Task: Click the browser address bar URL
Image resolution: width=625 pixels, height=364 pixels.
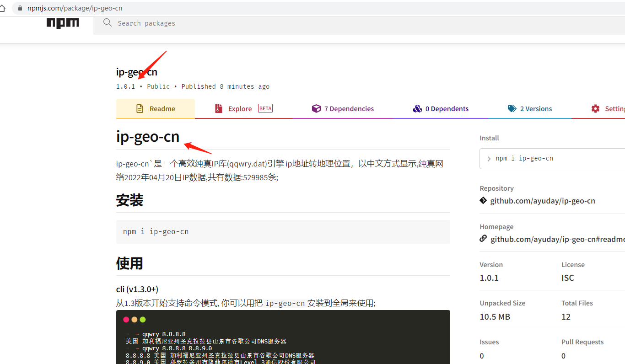Action: tap(75, 8)
